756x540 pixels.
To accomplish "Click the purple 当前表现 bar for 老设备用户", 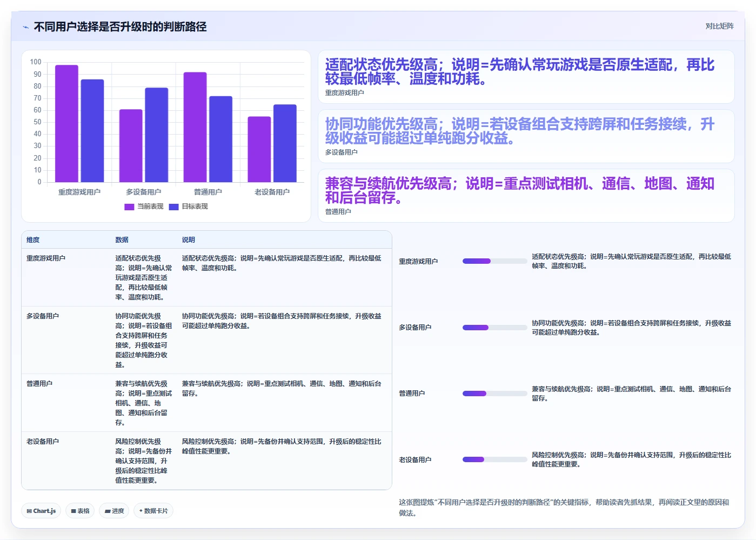I will [259, 149].
